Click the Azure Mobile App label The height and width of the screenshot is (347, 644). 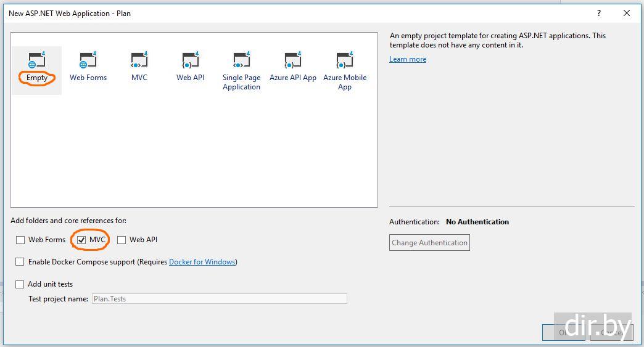[x=345, y=82]
